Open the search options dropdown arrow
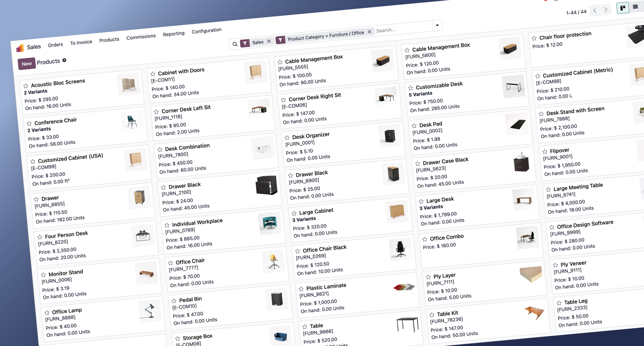The height and width of the screenshot is (346, 644). (x=437, y=25)
